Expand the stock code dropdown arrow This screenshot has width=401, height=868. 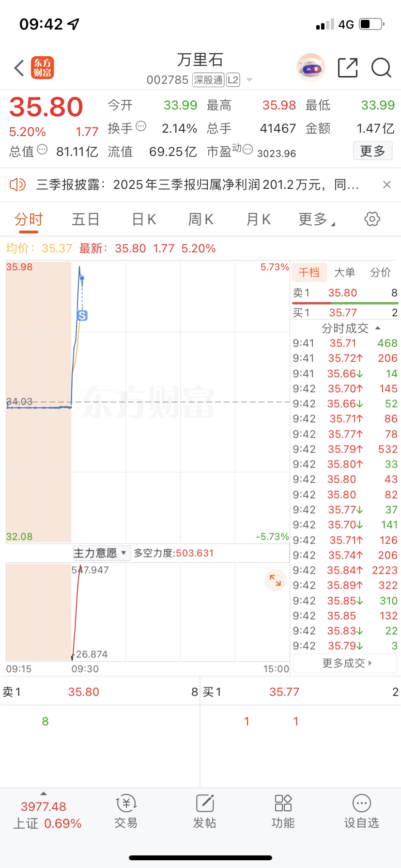(x=250, y=80)
